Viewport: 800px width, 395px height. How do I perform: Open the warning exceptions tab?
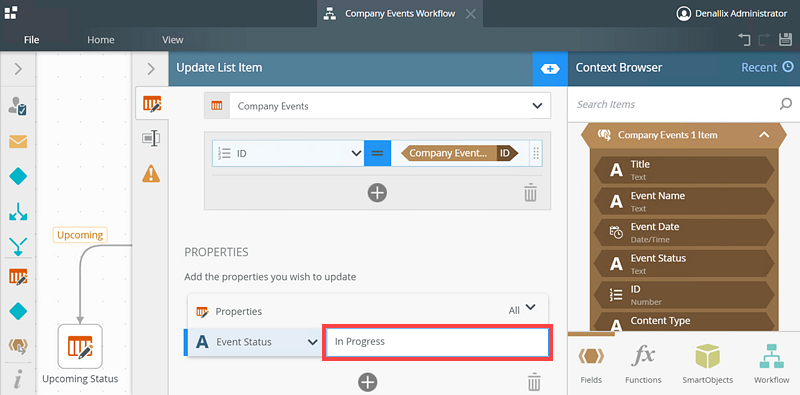[x=151, y=174]
